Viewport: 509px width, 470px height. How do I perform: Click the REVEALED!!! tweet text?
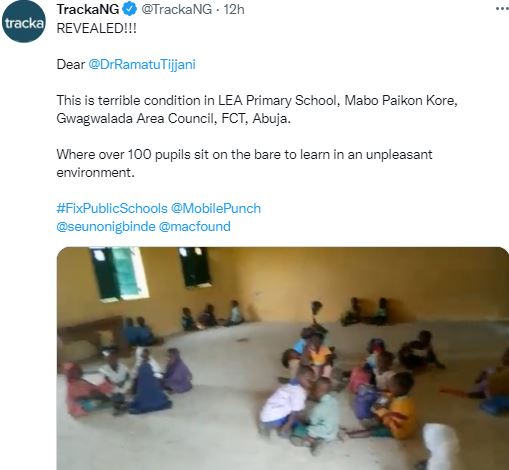pos(97,28)
